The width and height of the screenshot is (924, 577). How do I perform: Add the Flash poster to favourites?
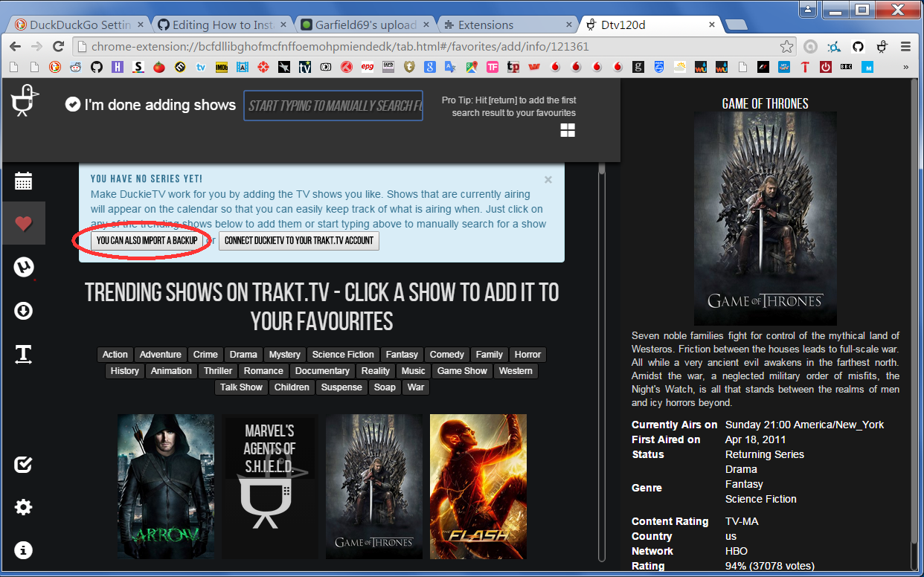478,487
